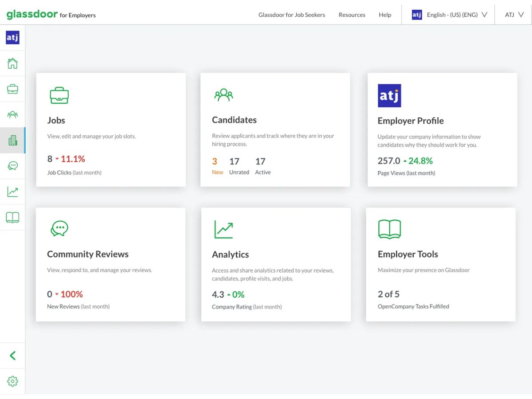Image resolution: width=532 pixels, height=399 pixels.
Task: Click the New Reviews (last month) label
Action: pos(78,306)
